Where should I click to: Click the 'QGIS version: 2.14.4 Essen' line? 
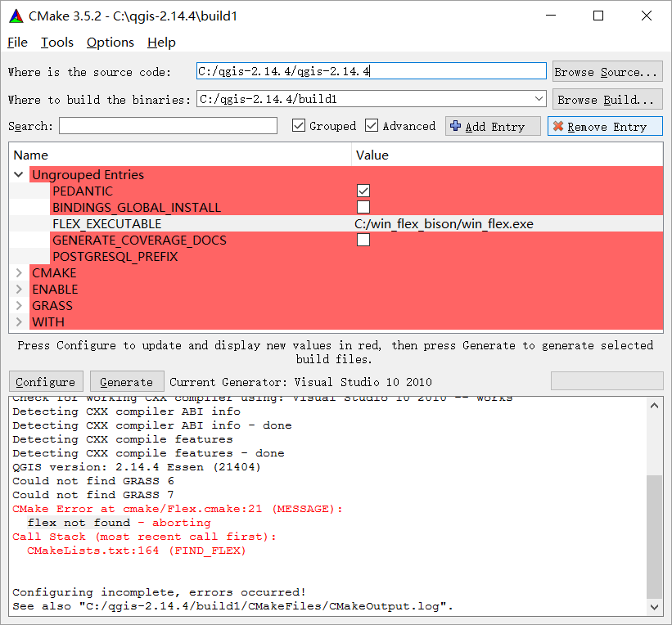[137, 467]
